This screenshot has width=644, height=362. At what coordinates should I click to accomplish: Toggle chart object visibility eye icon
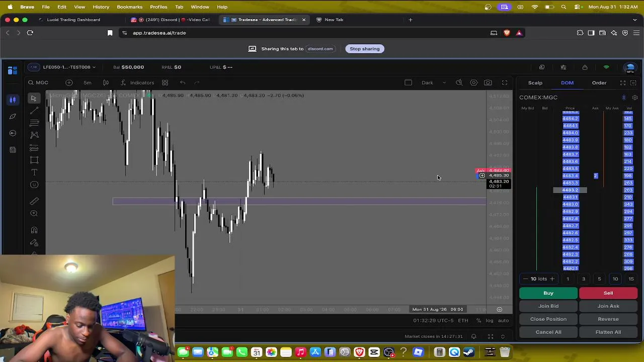point(473,82)
